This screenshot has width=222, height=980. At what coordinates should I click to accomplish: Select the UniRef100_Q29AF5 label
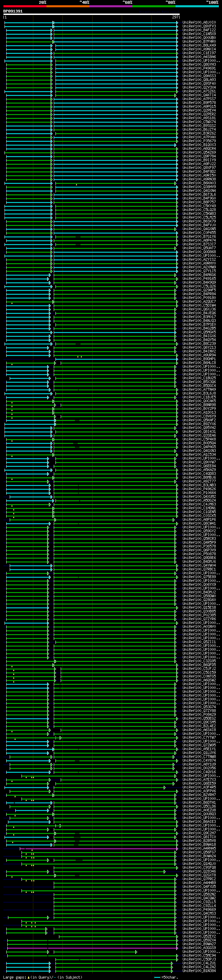pyautogui.click(x=199, y=290)
